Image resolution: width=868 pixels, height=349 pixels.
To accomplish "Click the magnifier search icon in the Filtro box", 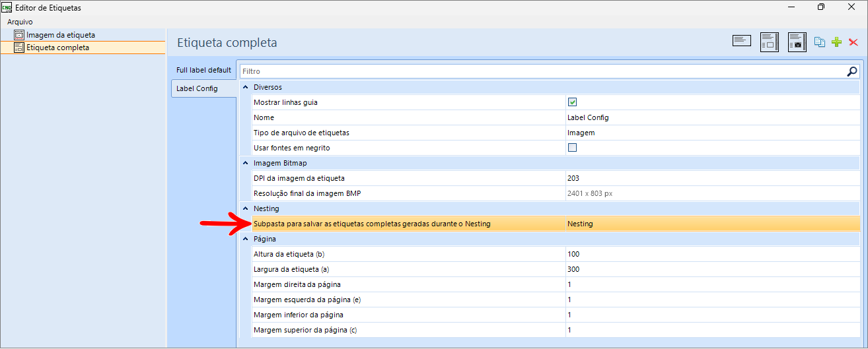I will point(852,71).
